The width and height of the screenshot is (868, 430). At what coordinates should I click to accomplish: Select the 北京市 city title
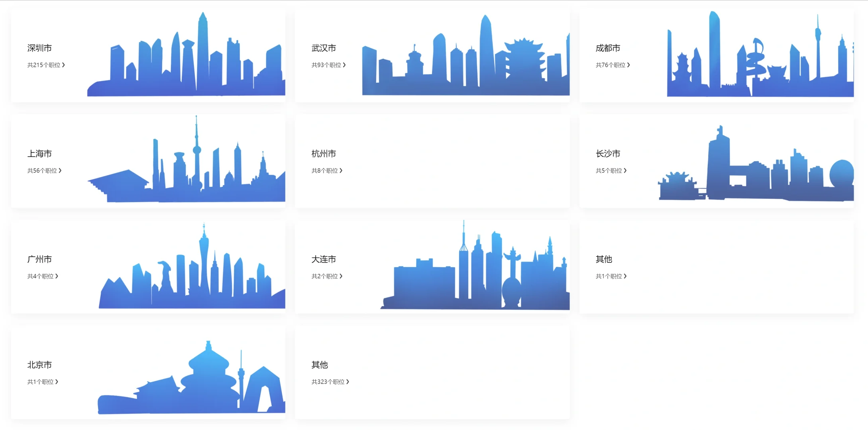point(39,365)
